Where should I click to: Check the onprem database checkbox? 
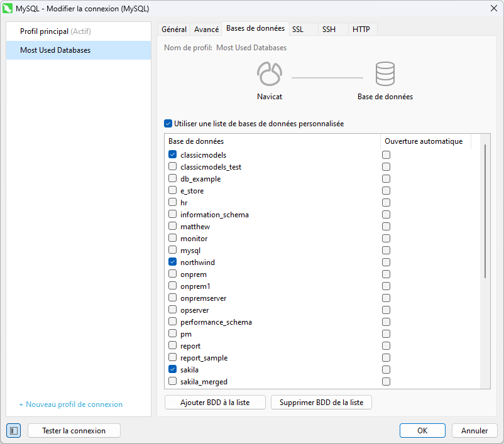(x=173, y=274)
